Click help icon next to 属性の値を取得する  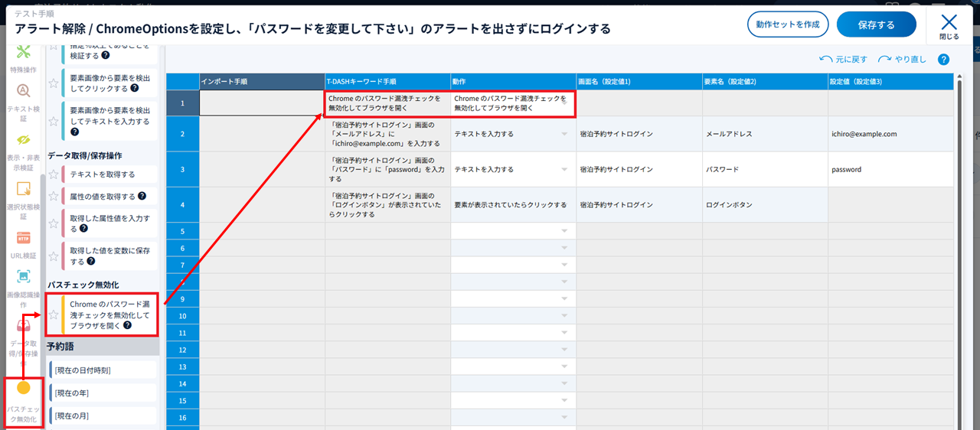click(x=142, y=197)
